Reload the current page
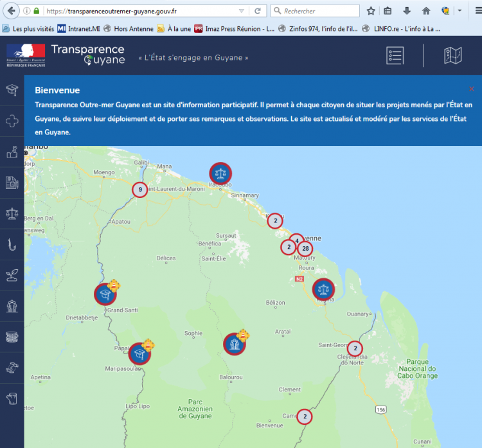This screenshot has height=448, width=482. [x=257, y=11]
